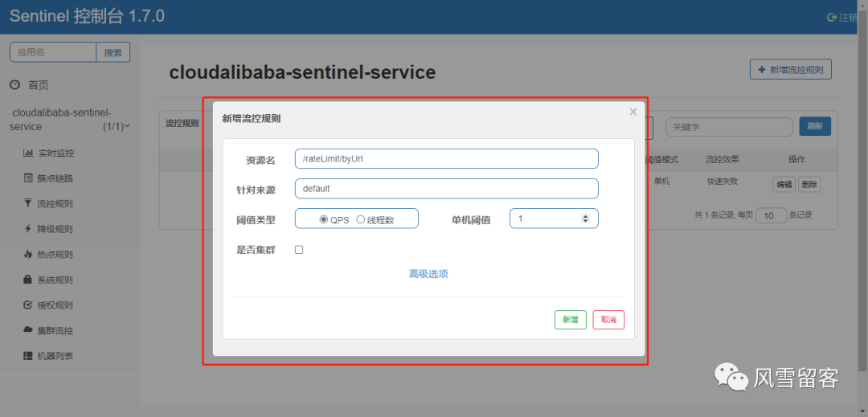Open the 集群流控 cloud icon

click(x=27, y=330)
